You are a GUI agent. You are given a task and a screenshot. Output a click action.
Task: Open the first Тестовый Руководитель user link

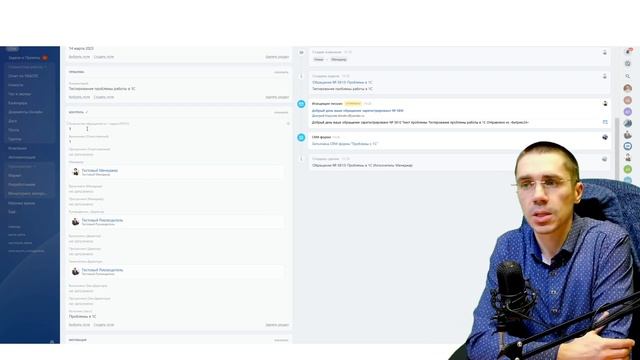pos(102,220)
